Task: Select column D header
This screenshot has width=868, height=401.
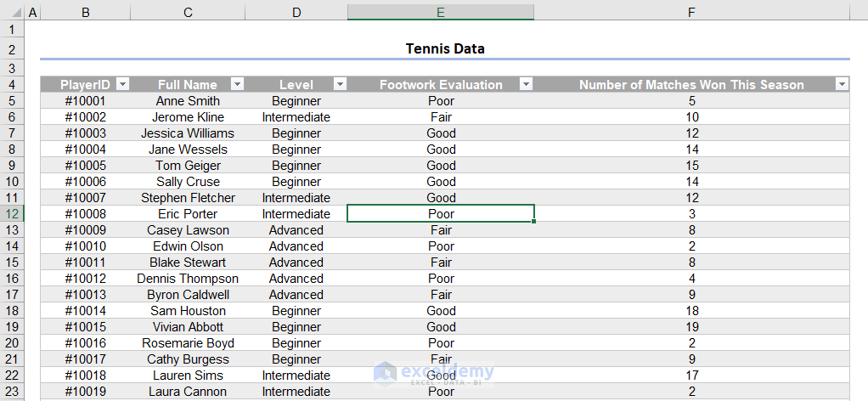Action: coord(296,13)
